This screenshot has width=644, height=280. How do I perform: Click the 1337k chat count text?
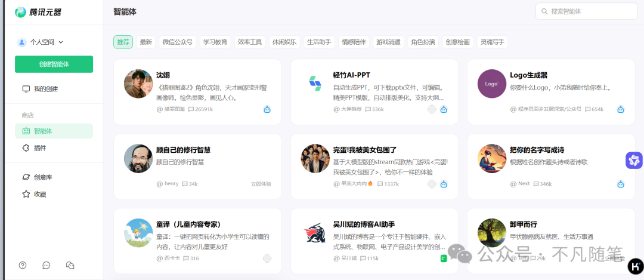tap(388, 184)
